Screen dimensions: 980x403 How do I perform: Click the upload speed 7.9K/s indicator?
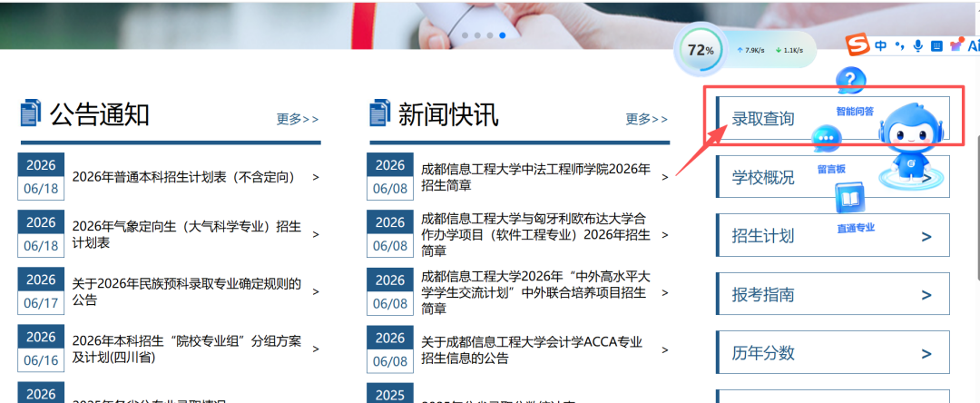[752, 50]
